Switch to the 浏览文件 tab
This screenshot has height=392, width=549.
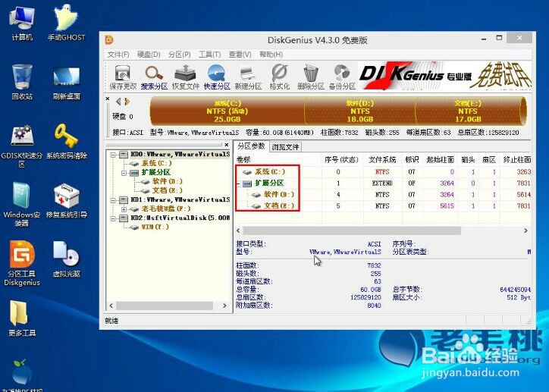pos(285,147)
